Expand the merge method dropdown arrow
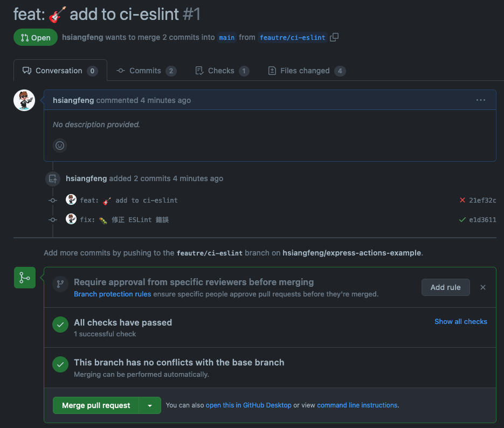504x428 pixels. pyautogui.click(x=150, y=405)
